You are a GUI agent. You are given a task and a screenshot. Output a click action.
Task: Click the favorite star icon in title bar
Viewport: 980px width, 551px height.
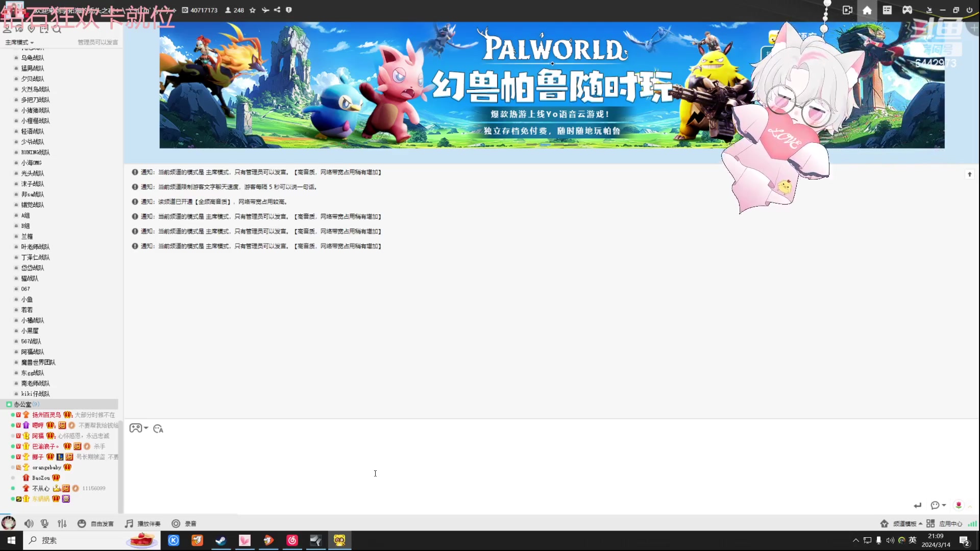click(x=253, y=10)
